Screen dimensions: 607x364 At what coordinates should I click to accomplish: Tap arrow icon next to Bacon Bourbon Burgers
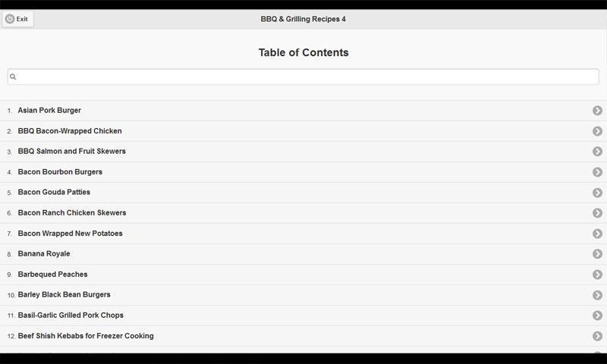[597, 172]
